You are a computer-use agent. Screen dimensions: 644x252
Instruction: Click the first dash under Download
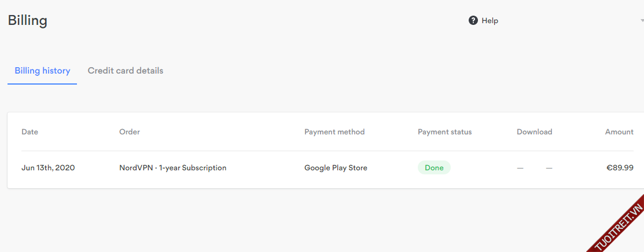(x=520, y=168)
